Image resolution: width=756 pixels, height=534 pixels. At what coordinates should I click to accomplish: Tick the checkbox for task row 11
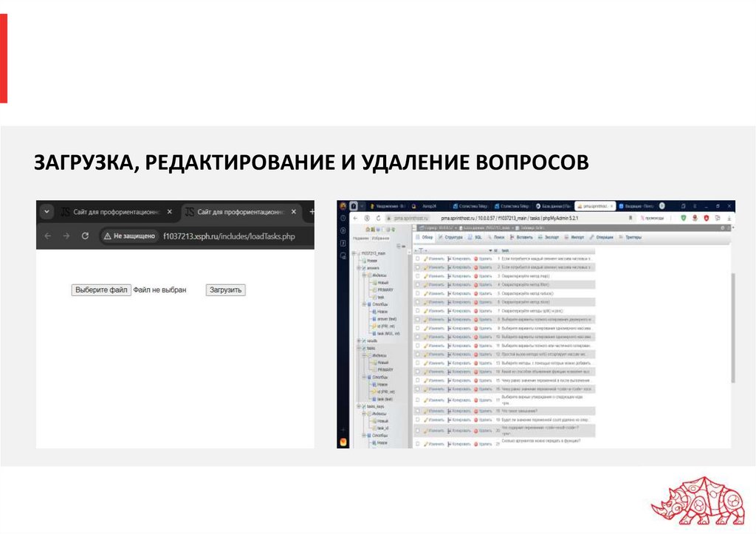[x=418, y=346]
